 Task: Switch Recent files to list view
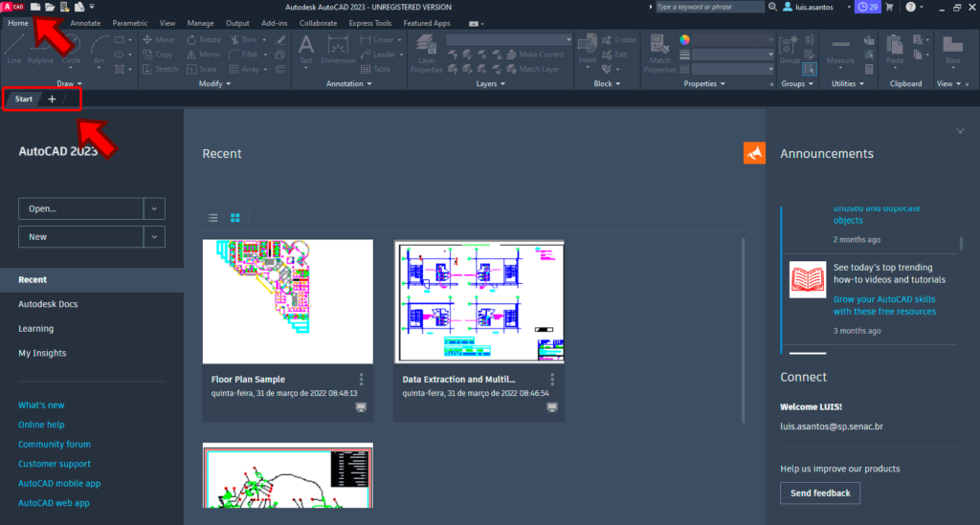click(x=213, y=218)
